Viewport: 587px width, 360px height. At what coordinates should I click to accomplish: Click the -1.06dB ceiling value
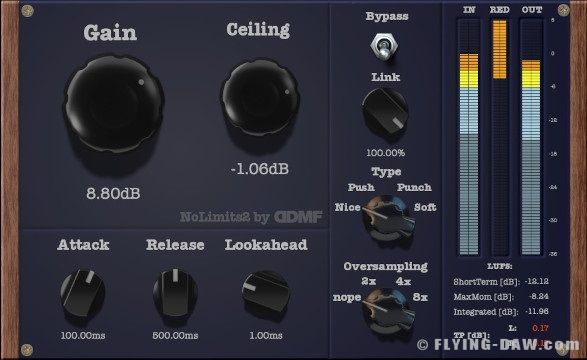[x=259, y=169]
